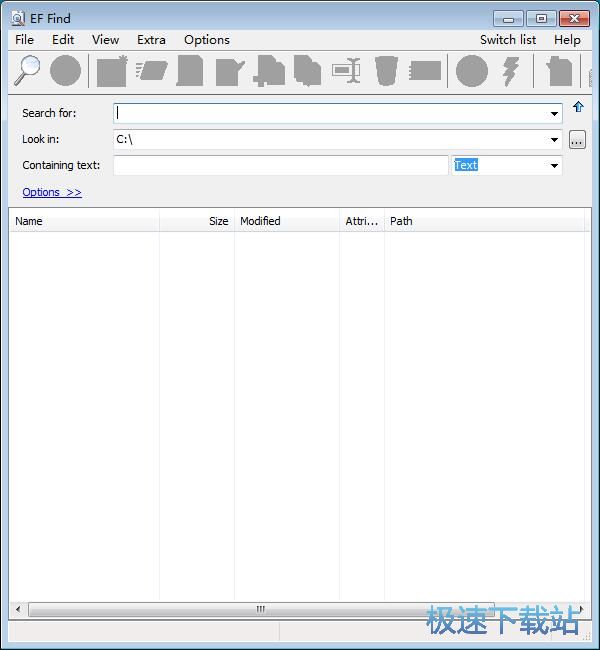Screen dimensions: 600x650
Task: Click the document-with-pencil edit toolbar icon
Action: (x=230, y=72)
